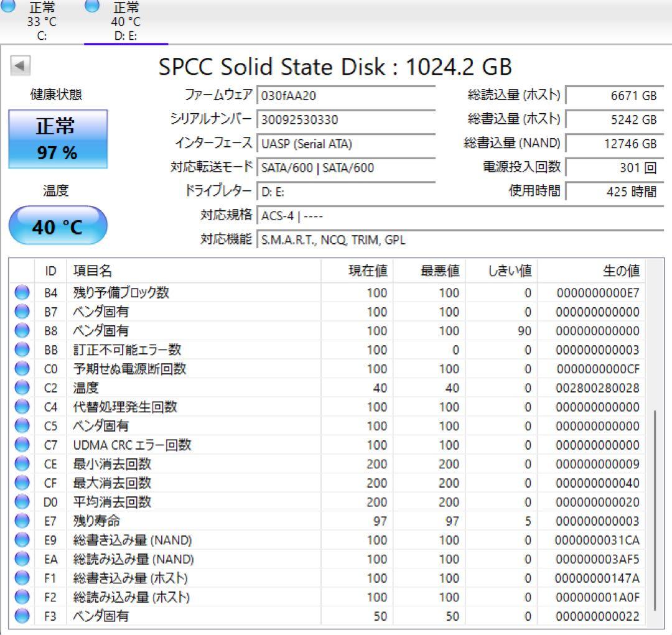Viewport: 672px width, 635px height.
Task: Click total host reads value 6671 GB
Action: [x=615, y=95]
